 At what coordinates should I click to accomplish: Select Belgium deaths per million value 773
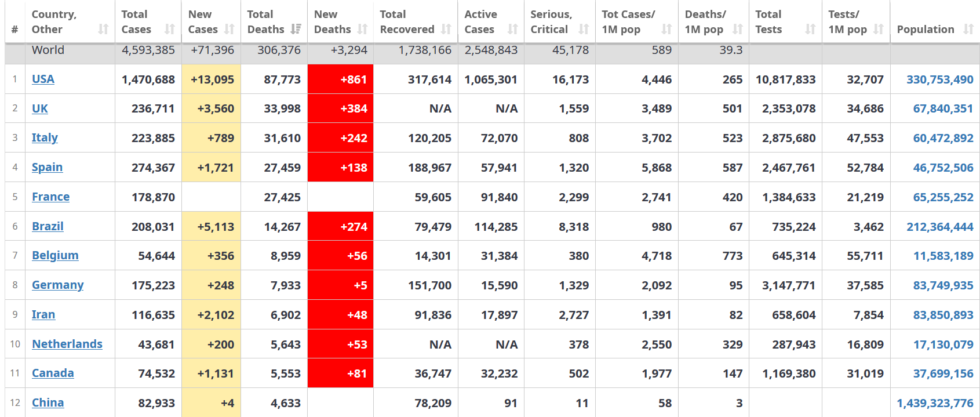[x=733, y=256]
